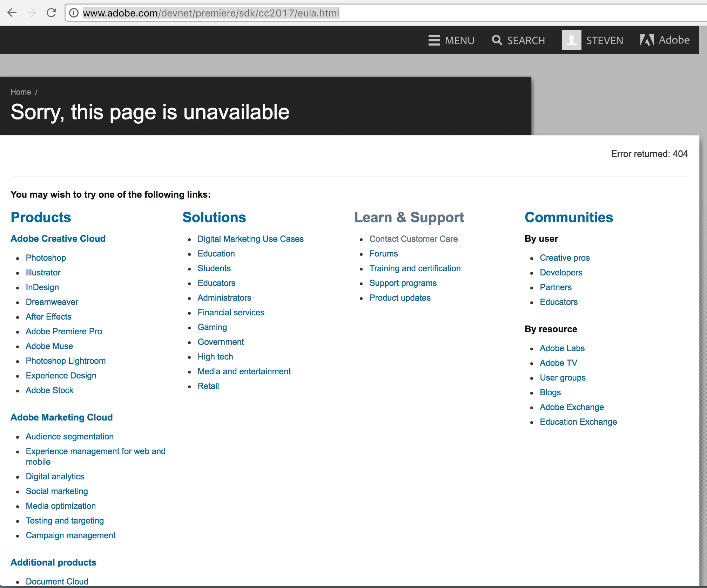707x588 pixels.
Task: Select Digital Marketing Use Cases link
Action: (250, 239)
